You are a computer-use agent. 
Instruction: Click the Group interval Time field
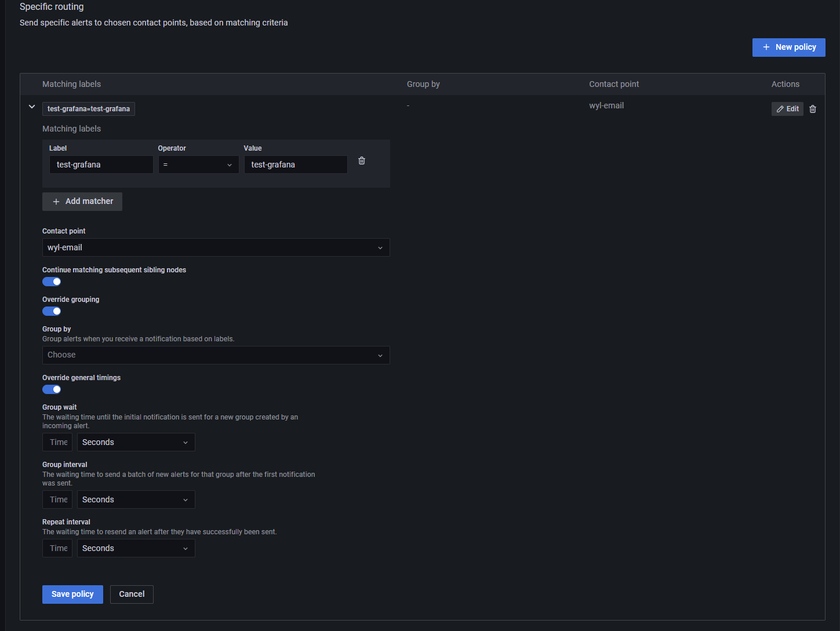click(57, 499)
